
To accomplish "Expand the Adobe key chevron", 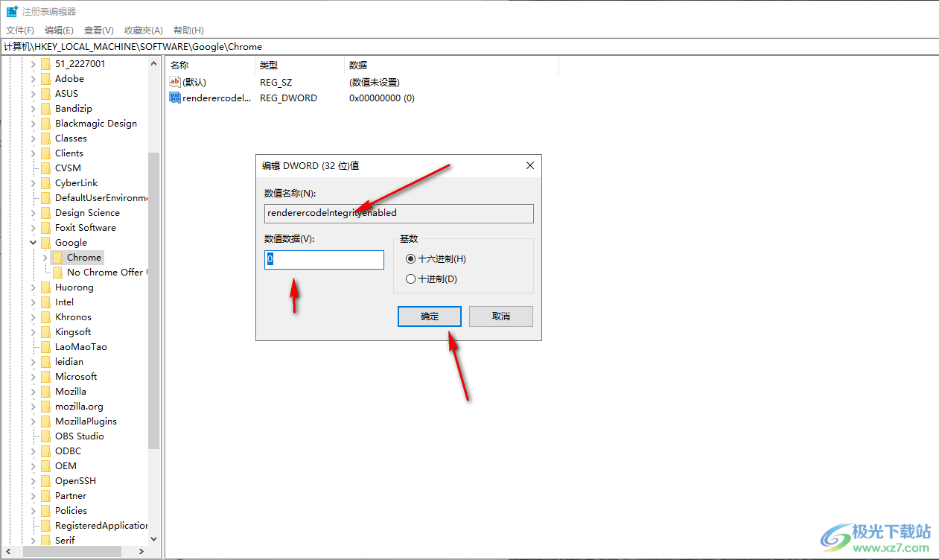I will (x=33, y=78).
